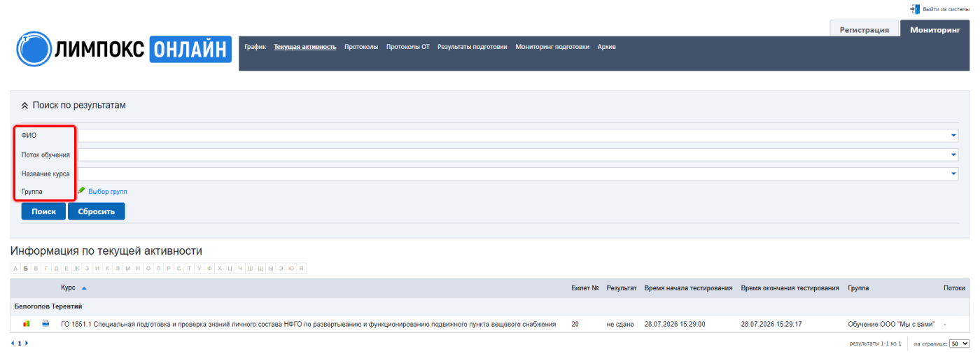This screenshot has height=361, width=980.
Task: Open the Архив menu item
Action: pyautogui.click(x=606, y=47)
